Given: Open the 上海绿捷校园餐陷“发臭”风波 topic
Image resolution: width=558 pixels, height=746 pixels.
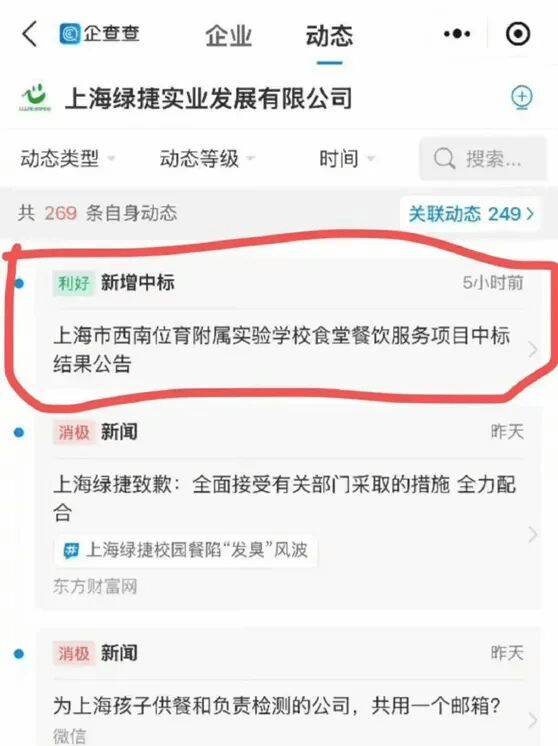Looking at the screenshot, I should coord(186,550).
